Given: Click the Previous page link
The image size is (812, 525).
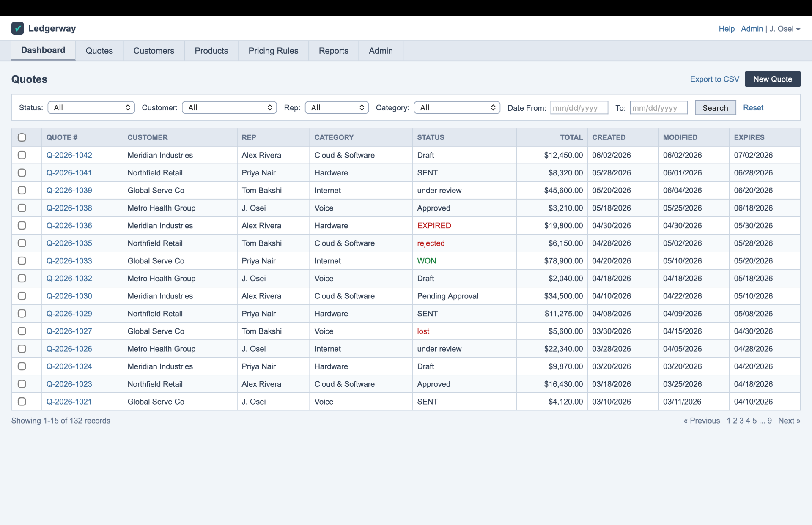Looking at the screenshot, I should [702, 421].
